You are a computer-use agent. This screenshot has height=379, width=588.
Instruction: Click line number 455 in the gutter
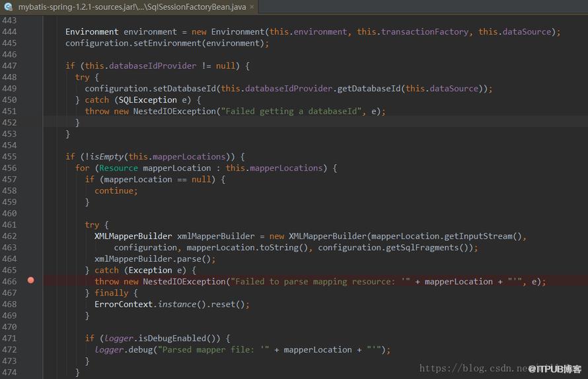coord(9,157)
